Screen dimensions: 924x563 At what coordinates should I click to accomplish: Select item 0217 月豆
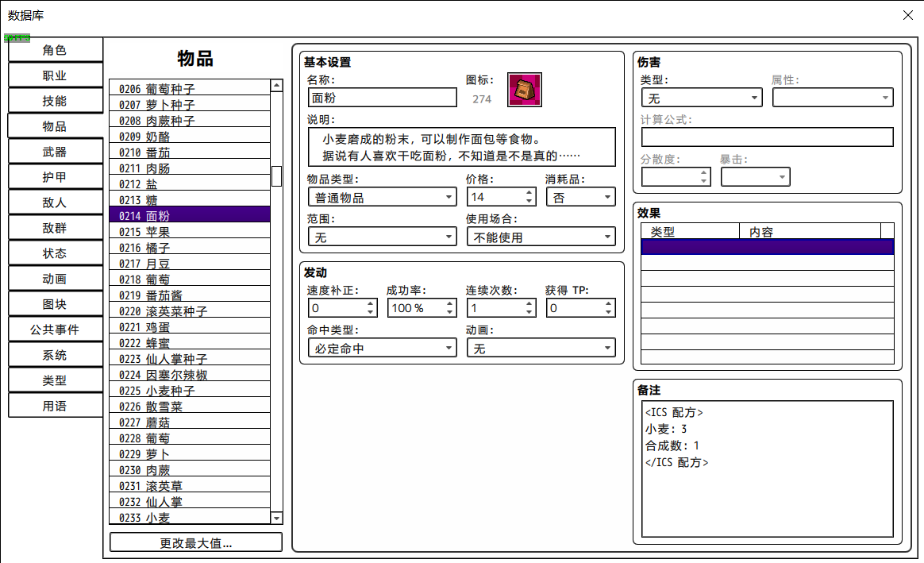pyautogui.click(x=190, y=264)
